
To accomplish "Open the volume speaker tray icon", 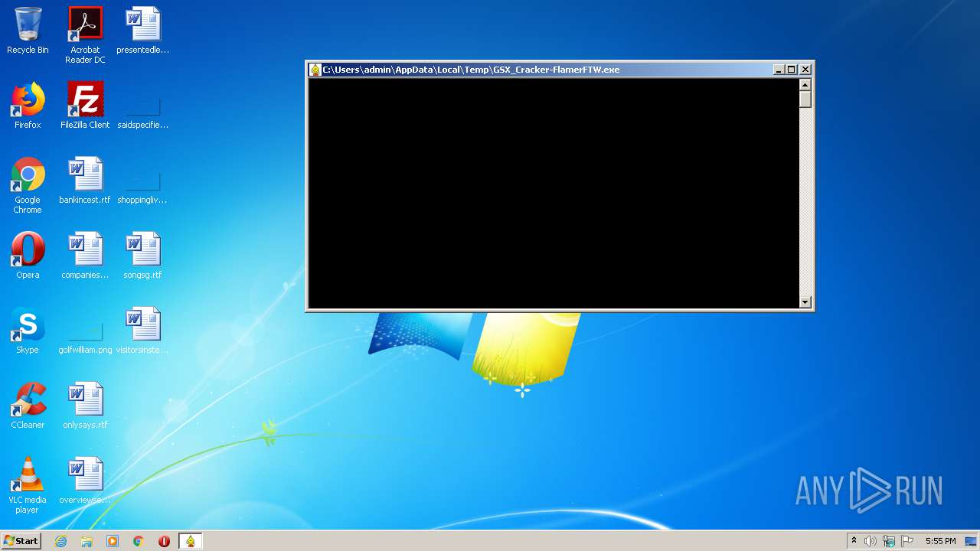I will point(871,541).
